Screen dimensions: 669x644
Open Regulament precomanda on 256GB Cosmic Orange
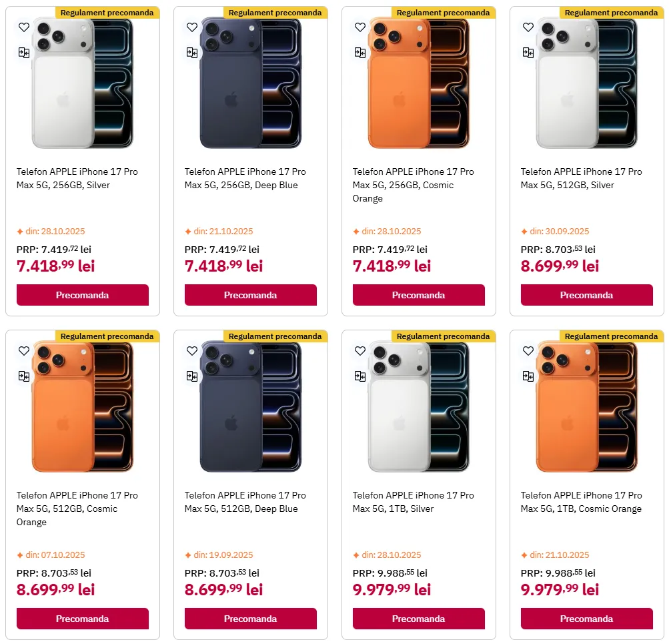tap(444, 13)
